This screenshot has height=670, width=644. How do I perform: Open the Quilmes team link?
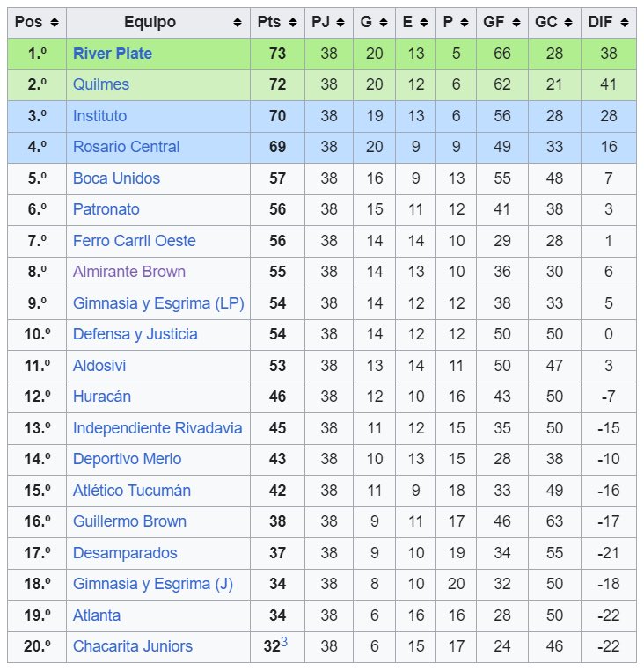tap(101, 84)
